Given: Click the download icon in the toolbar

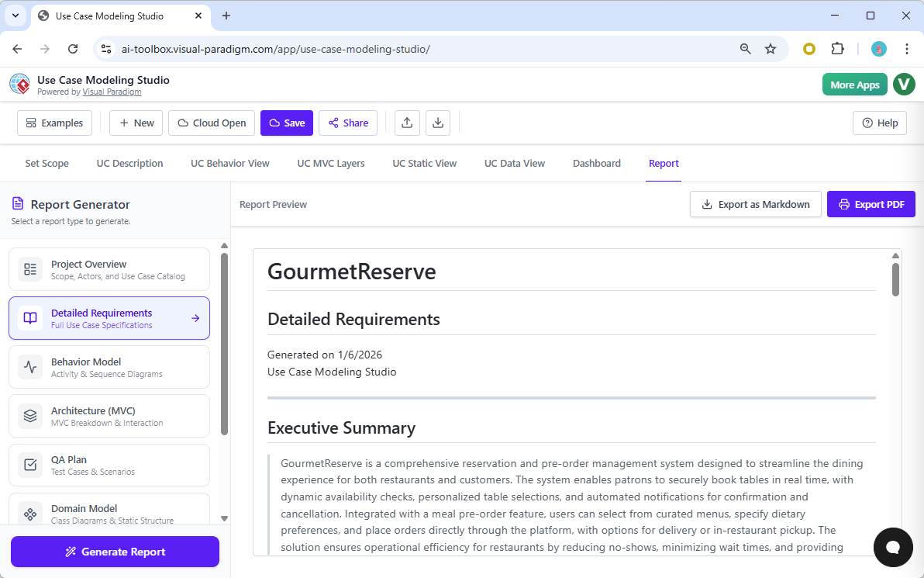Looking at the screenshot, I should pyautogui.click(x=438, y=123).
